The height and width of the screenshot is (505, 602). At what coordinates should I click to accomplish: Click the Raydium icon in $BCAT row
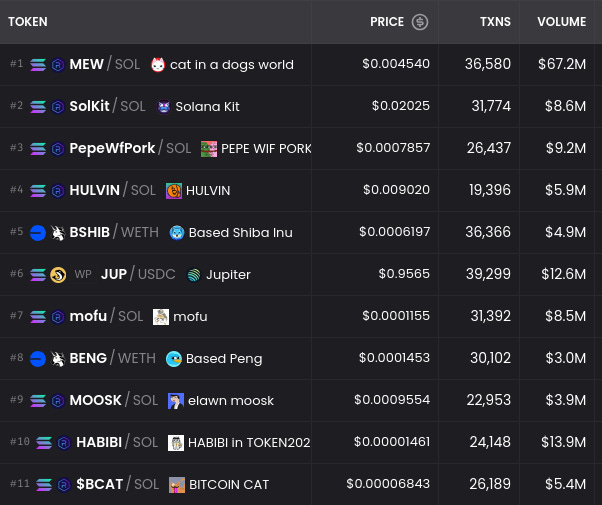[x=64, y=485]
